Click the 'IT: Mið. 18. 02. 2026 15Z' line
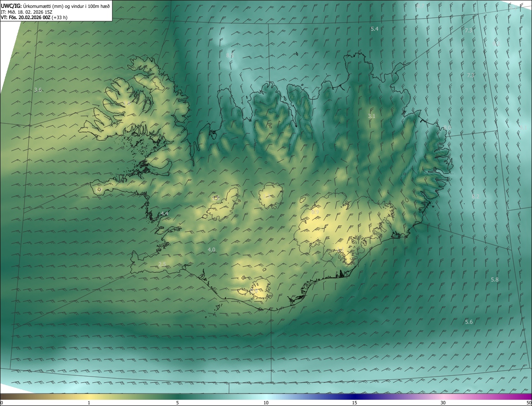Viewport: 532px width, 406px height. (27, 12)
